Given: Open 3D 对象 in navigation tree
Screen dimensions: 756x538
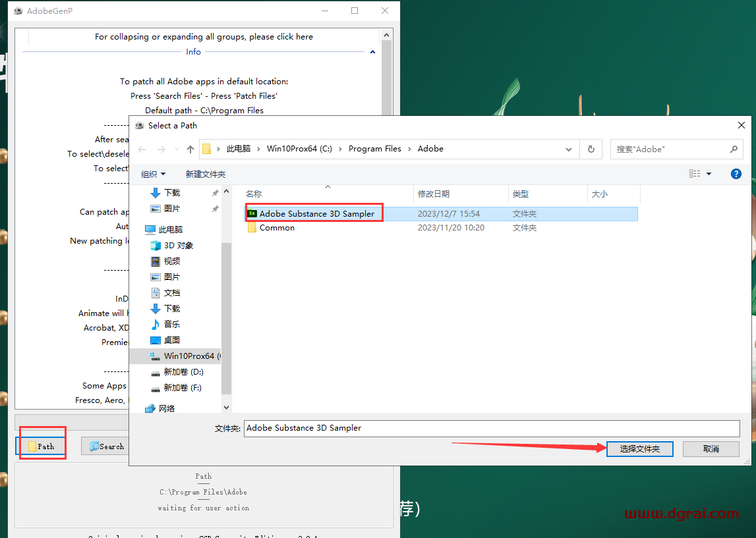Looking at the screenshot, I should click(x=178, y=245).
